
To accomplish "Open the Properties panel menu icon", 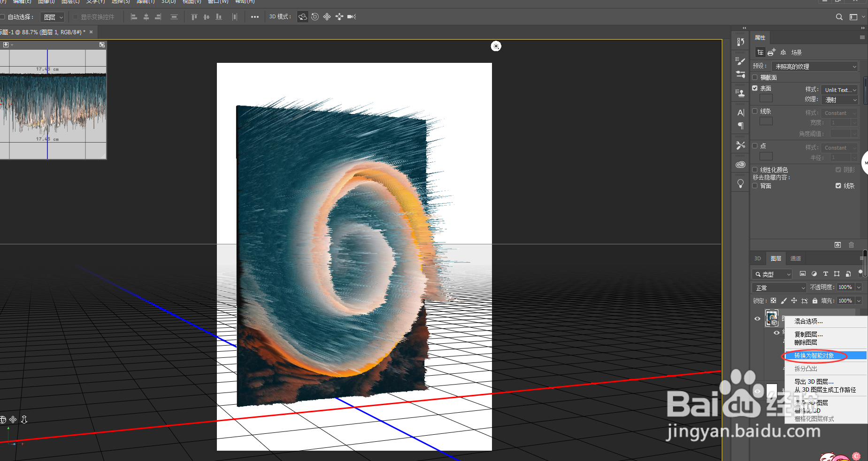I will [x=862, y=38].
